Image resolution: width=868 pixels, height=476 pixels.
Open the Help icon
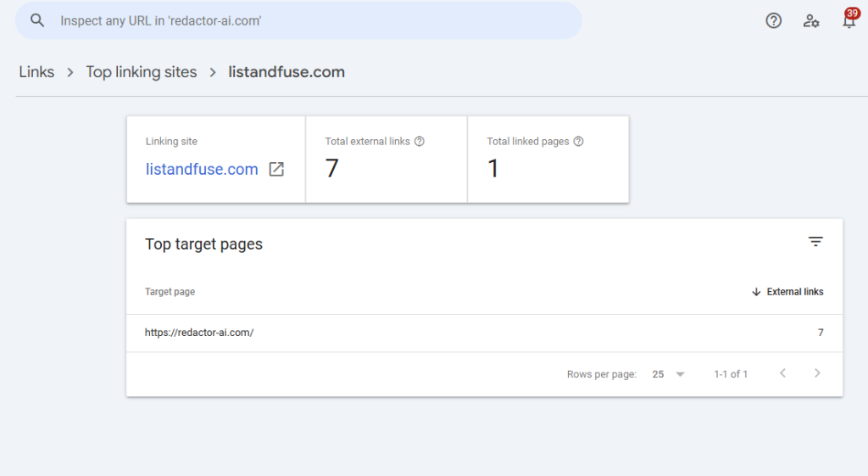[773, 20]
